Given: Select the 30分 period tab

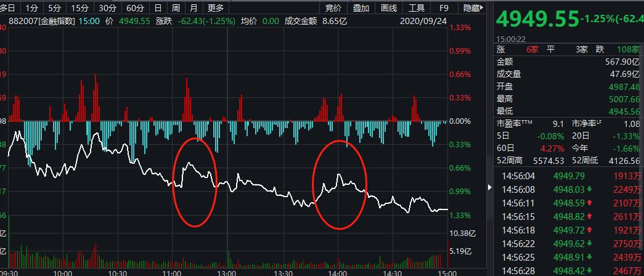Looking at the screenshot, I should click(x=107, y=7).
